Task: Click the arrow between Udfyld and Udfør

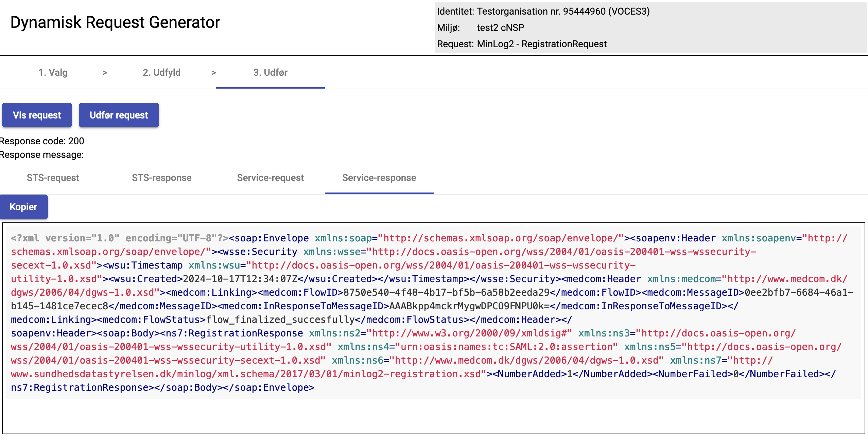Action: coord(214,73)
